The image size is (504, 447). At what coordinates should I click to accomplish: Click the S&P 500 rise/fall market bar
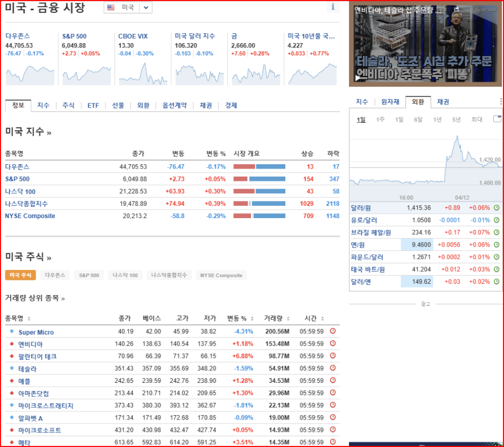point(260,179)
